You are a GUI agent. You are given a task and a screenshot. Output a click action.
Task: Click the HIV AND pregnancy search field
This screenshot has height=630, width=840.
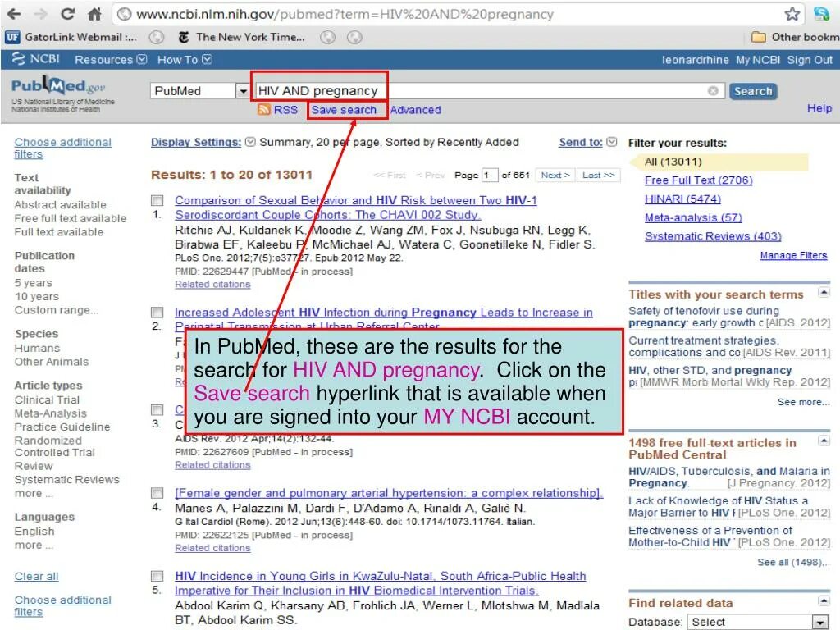coord(490,90)
